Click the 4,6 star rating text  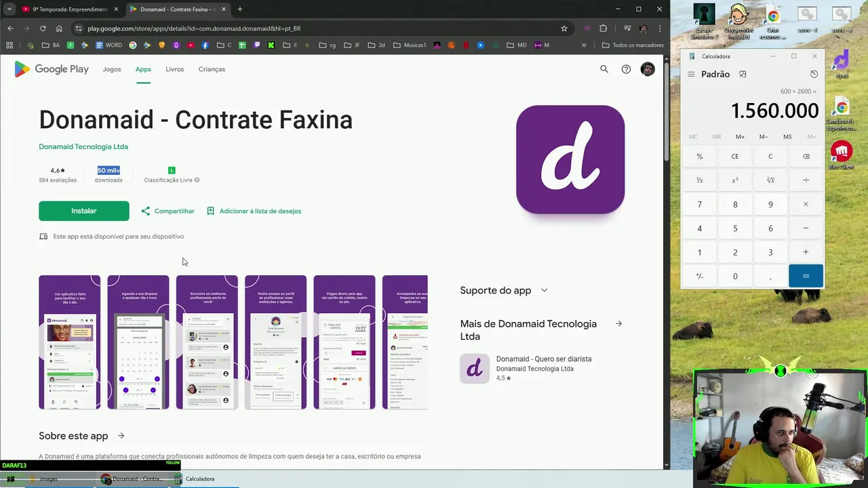(58, 170)
